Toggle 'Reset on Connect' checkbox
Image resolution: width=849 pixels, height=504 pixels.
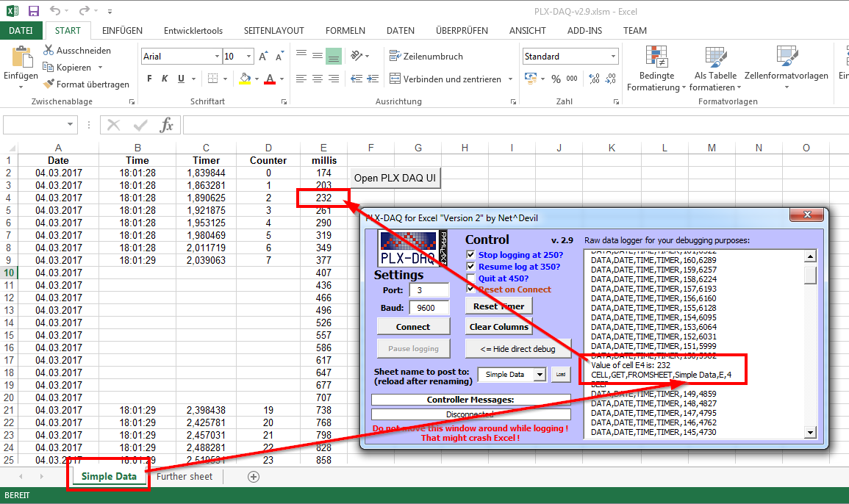(x=470, y=289)
